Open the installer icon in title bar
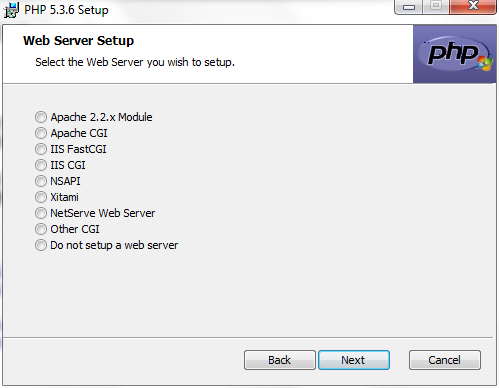Screen dimensions: 499x388 pos(11,10)
